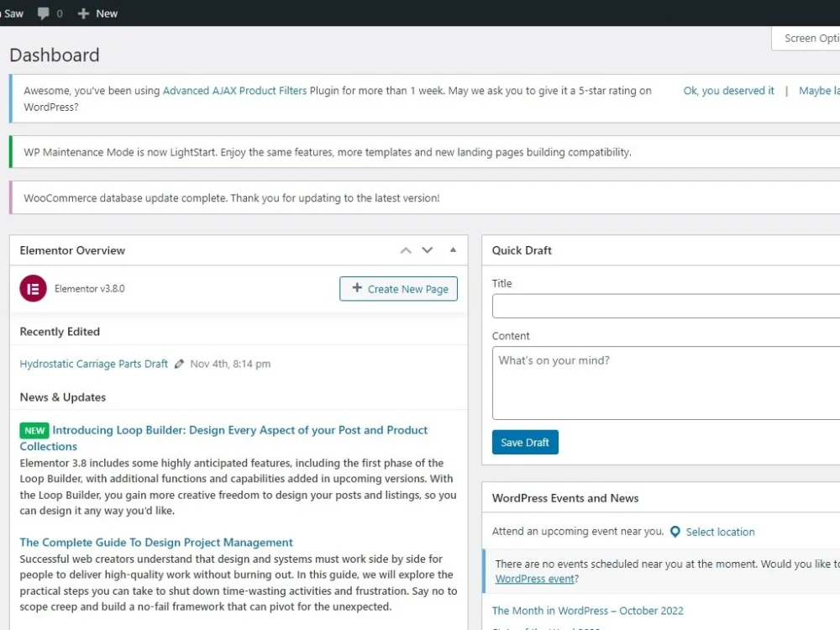The height and width of the screenshot is (630, 840).
Task: Open the Saw site menu item
Action: pos(12,13)
